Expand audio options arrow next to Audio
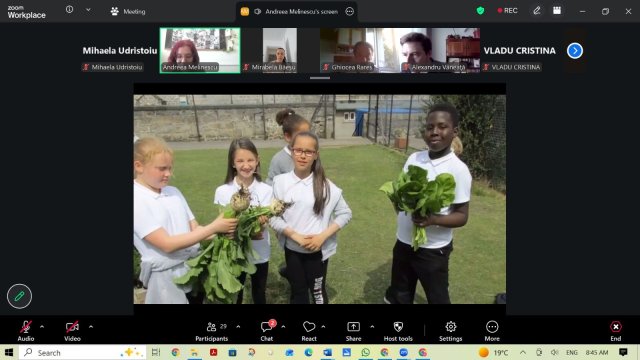640x360 pixels. click(42, 327)
